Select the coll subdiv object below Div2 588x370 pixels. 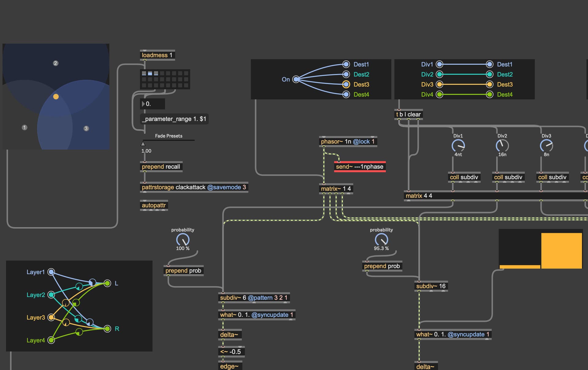508,177
